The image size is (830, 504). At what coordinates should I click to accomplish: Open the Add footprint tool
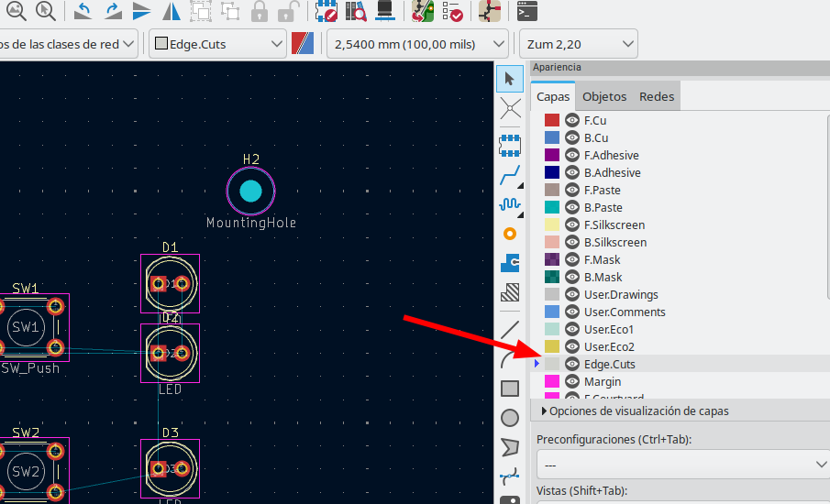click(510, 144)
